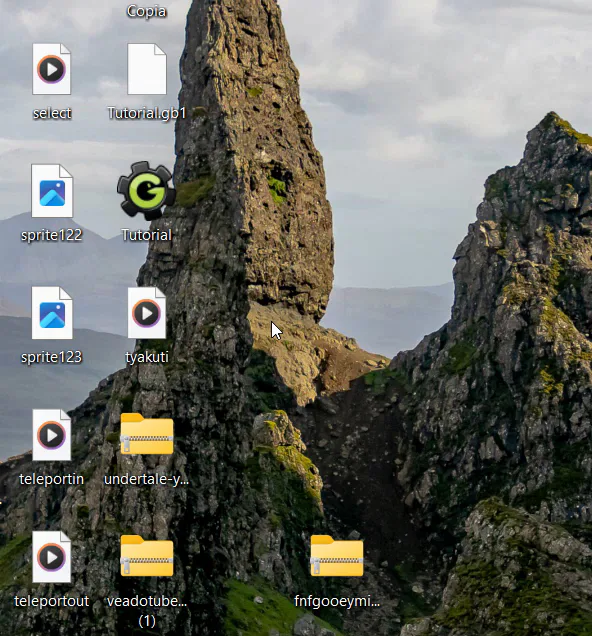Click the 'Copia' label at top

146,11
